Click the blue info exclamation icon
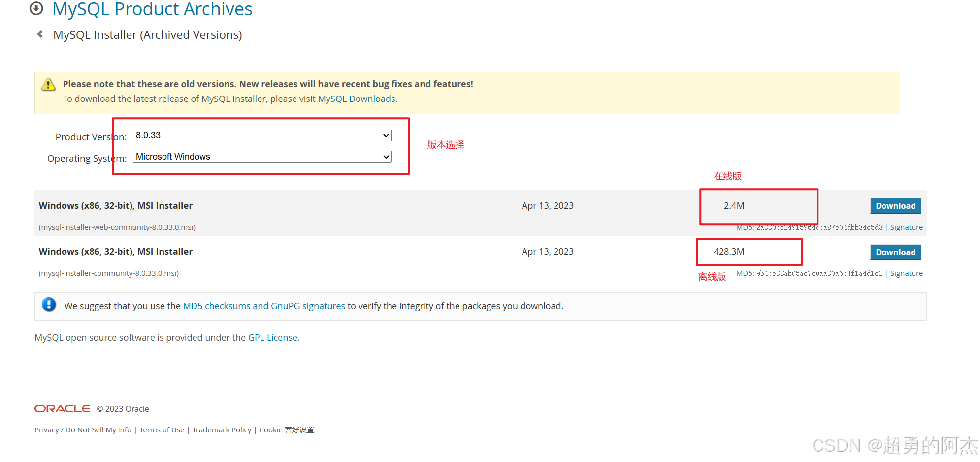Viewport: 980px width, 462px height. (x=49, y=305)
